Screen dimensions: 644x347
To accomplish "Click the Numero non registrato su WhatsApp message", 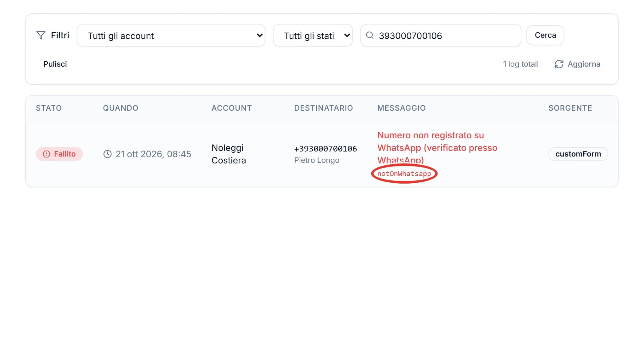I will [437, 148].
